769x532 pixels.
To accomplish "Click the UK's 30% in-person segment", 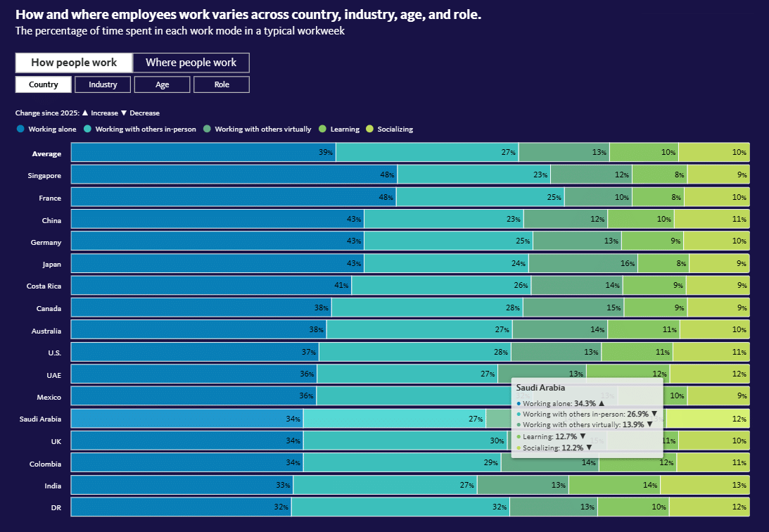I will click(x=405, y=441).
